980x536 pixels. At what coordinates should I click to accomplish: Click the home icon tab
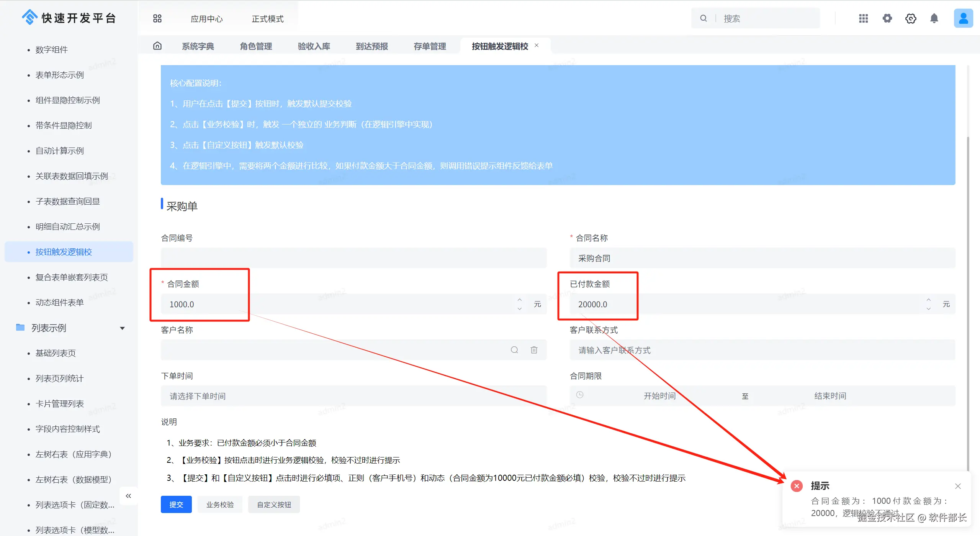tap(157, 46)
